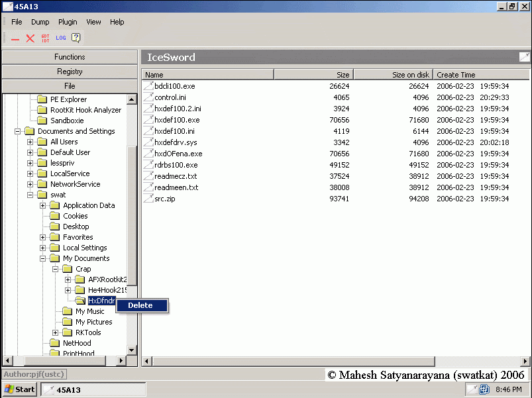Select readmecz.txt file icon
532x398 pixels.
pyautogui.click(x=148, y=175)
